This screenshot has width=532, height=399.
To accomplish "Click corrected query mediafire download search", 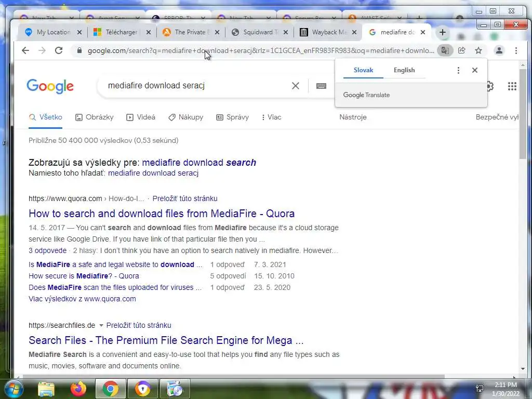I will tap(199, 163).
